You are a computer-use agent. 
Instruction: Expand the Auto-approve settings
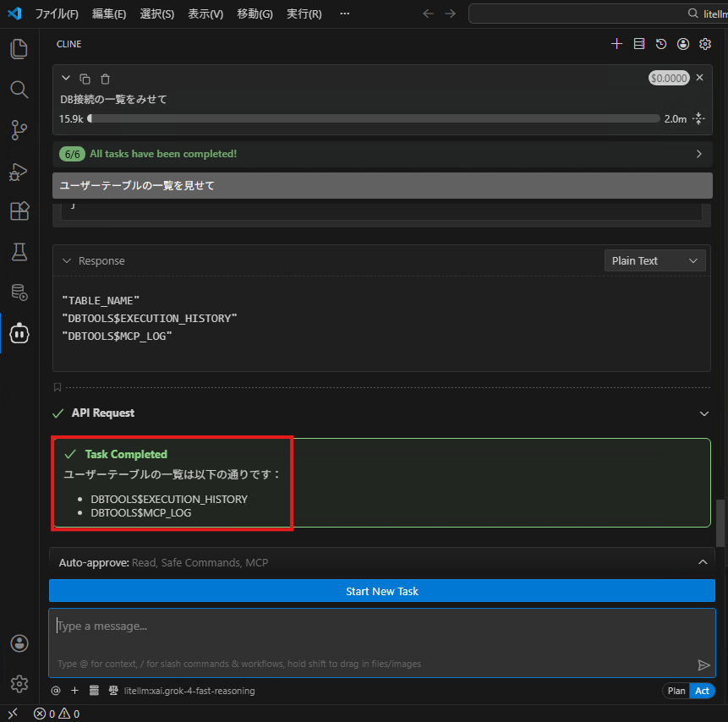pos(703,562)
